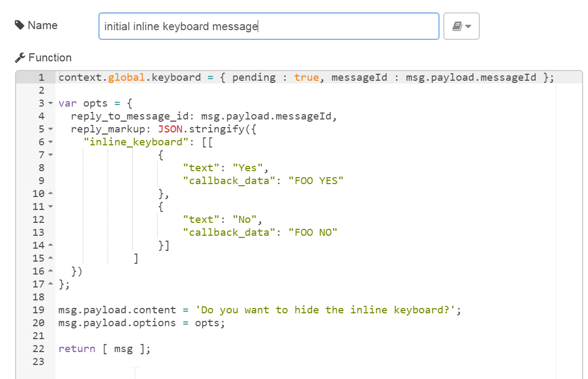Open the library book dropdown button
The height and width of the screenshot is (379, 588).
point(461,26)
